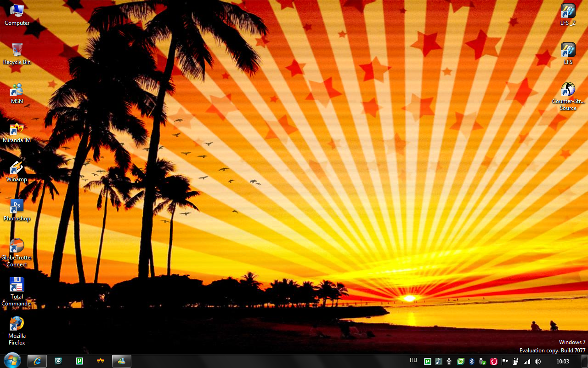Viewport: 588px width, 368px height.
Task: Click the 10:03 clock in the tray
Action: tap(563, 362)
